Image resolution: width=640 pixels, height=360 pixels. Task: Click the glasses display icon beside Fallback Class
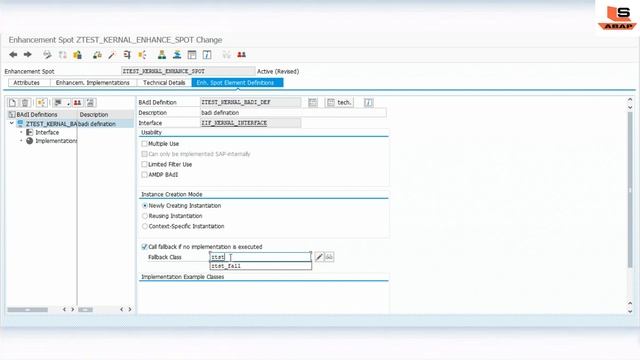(x=329, y=257)
